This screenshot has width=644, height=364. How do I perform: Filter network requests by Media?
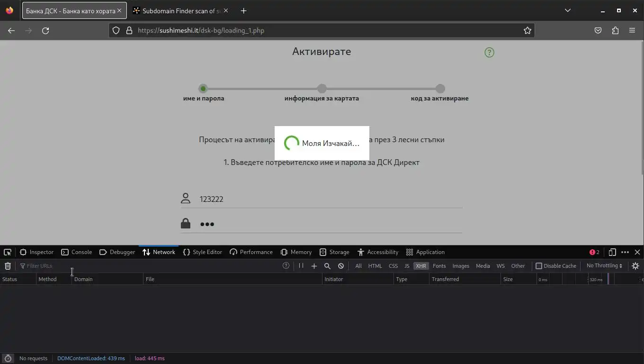tap(483, 266)
